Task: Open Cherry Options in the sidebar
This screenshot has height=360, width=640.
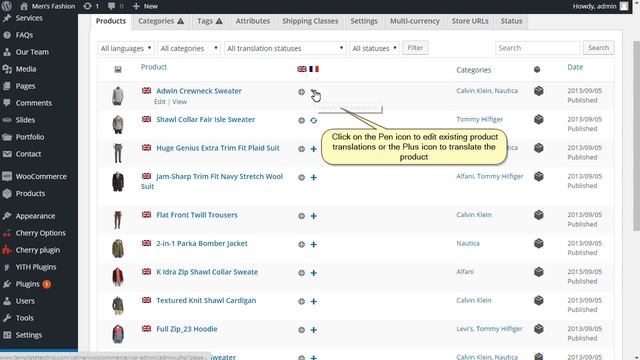Action: click(x=40, y=233)
